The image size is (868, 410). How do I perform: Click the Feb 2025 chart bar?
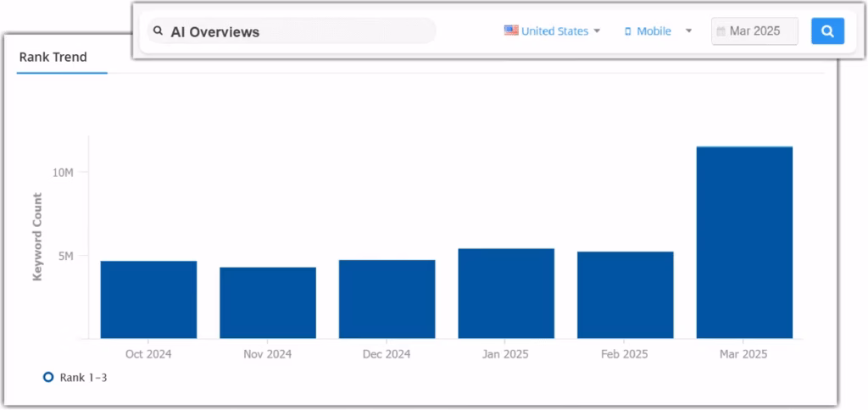click(x=625, y=296)
